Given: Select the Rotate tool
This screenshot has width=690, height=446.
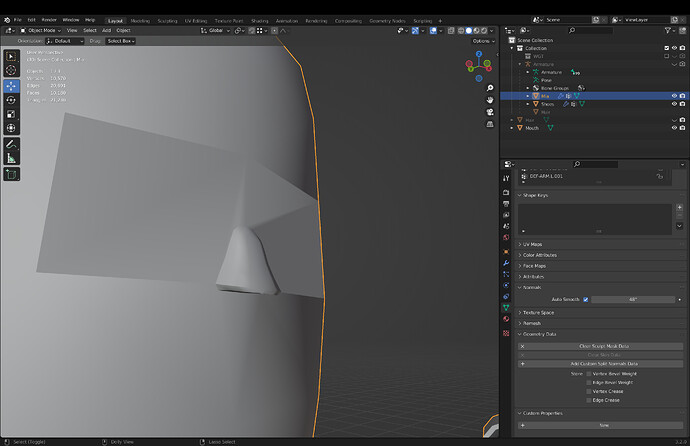Looking at the screenshot, I should click(11, 100).
